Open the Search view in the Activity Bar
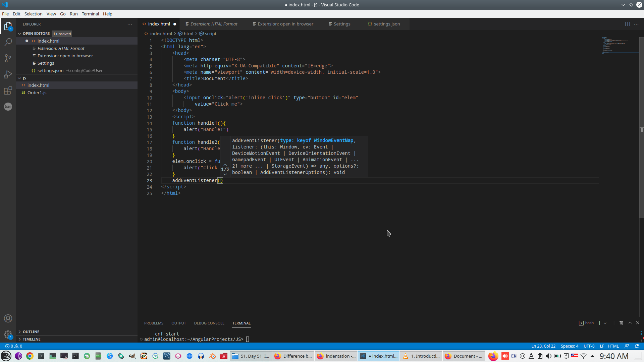 pyautogui.click(x=8, y=42)
